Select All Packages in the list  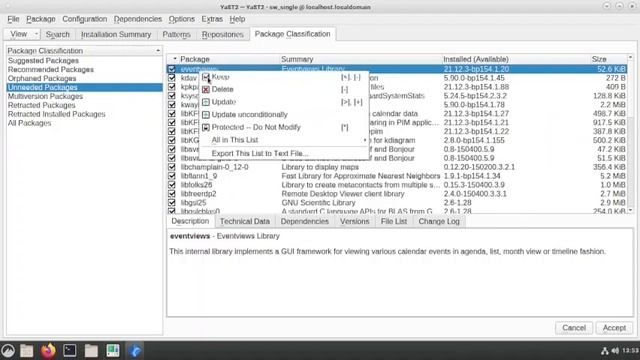[x=29, y=123]
